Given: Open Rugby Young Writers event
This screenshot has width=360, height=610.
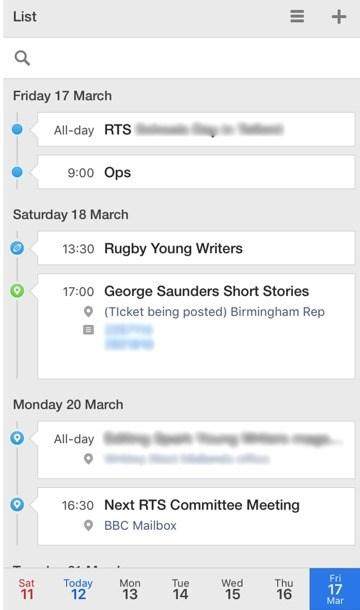Looking at the screenshot, I should click(x=196, y=248).
